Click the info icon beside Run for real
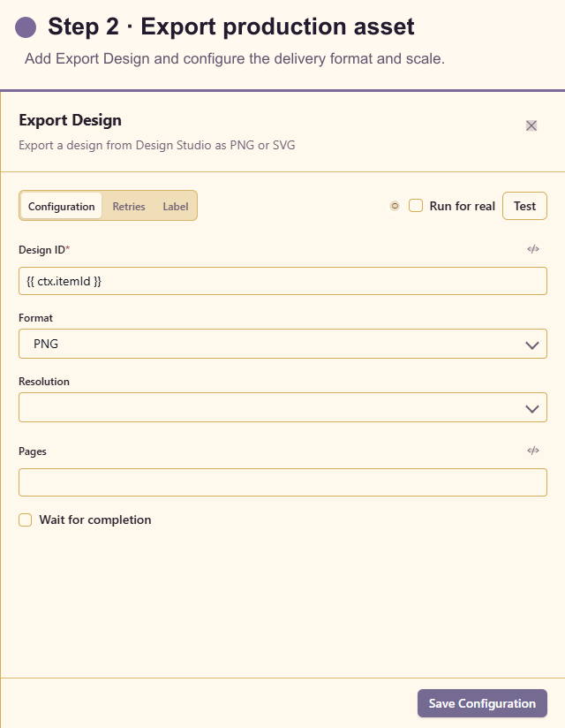565x728 pixels. pos(395,206)
